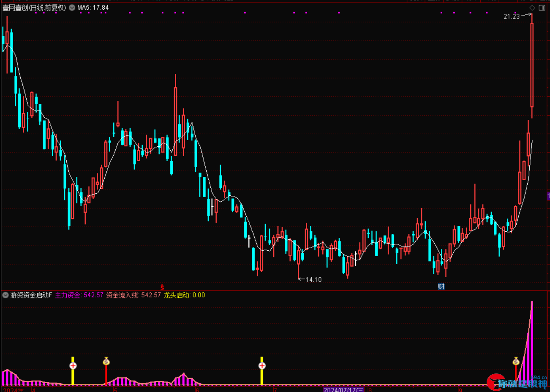Click the month 6 label on time axis

197,389
